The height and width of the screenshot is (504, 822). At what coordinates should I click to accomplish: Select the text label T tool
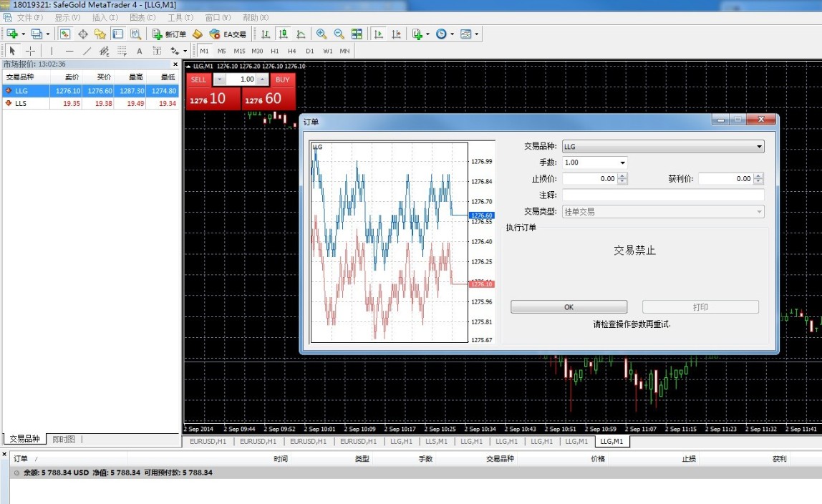[x=157, y=51]
